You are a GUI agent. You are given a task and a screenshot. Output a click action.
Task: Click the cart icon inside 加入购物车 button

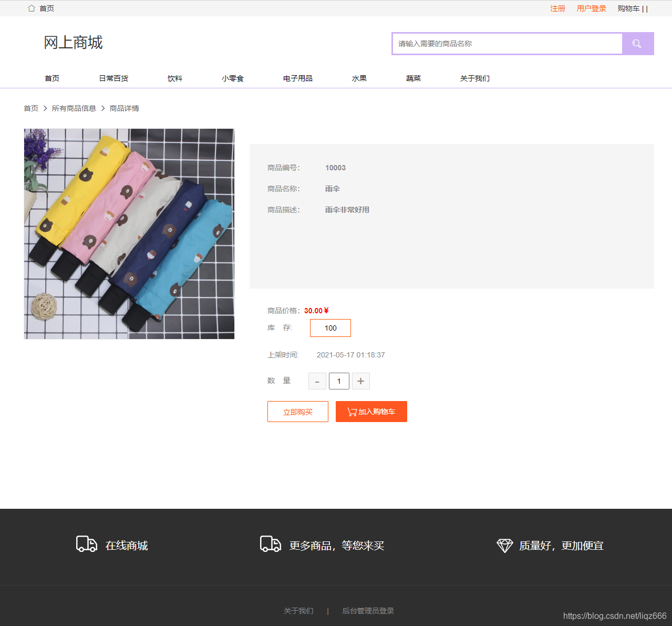351,412
